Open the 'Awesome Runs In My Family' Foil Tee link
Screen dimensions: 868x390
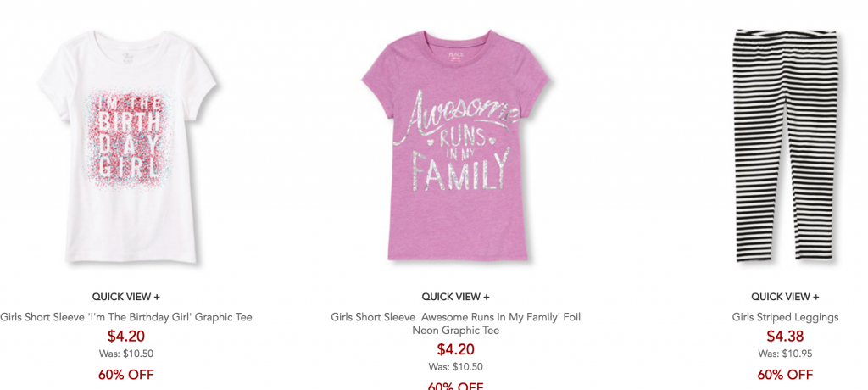[x=455, y=324]
